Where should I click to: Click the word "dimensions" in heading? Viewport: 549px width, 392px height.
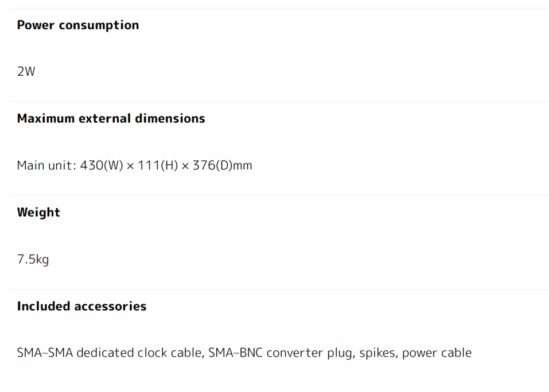170,119
